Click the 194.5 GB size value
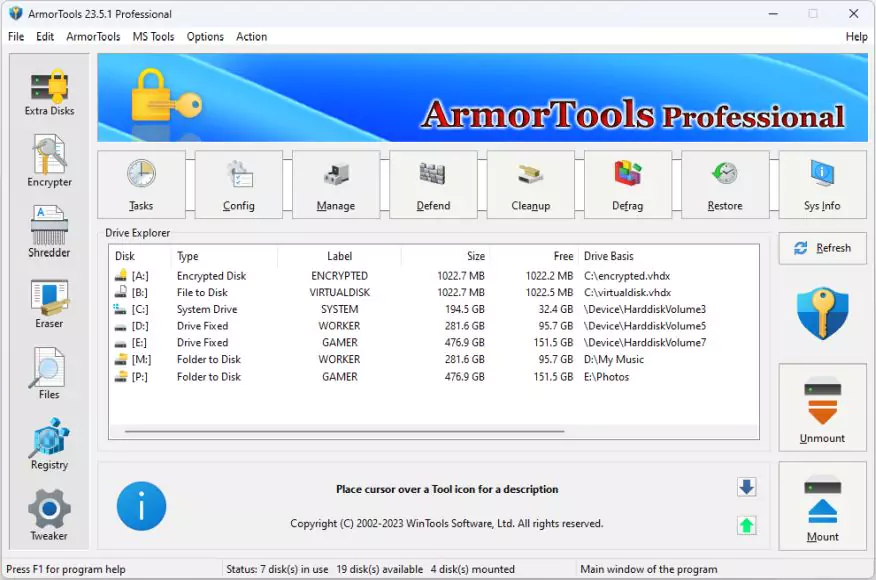 point(465,310)
